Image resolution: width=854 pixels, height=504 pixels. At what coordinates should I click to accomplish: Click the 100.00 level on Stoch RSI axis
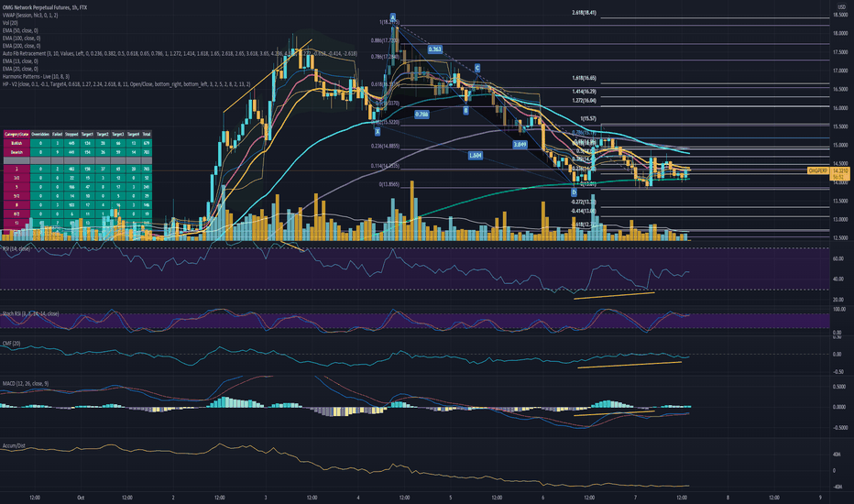click(838, 310)
